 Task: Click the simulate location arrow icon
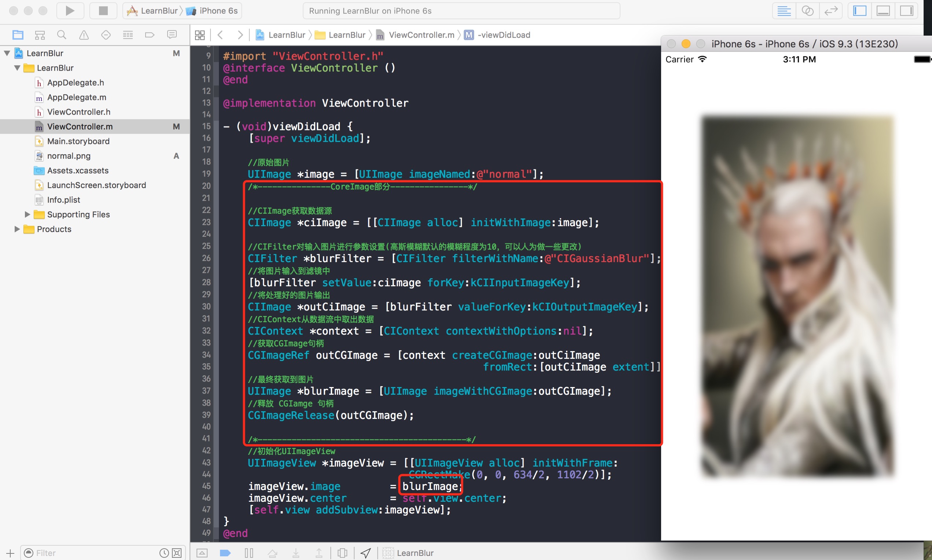366,553
